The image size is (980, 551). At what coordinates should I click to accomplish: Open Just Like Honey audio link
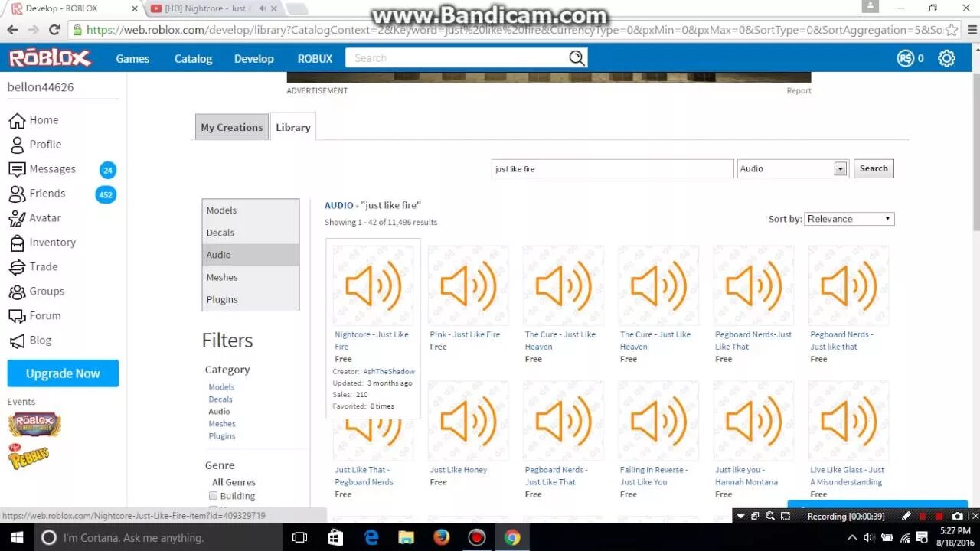(459, 470)
